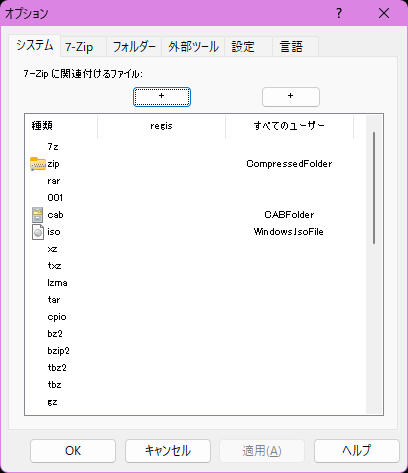This screenshot has height=473, width=408.
Task: Click the 種類 column header
Action: [61, 126]
